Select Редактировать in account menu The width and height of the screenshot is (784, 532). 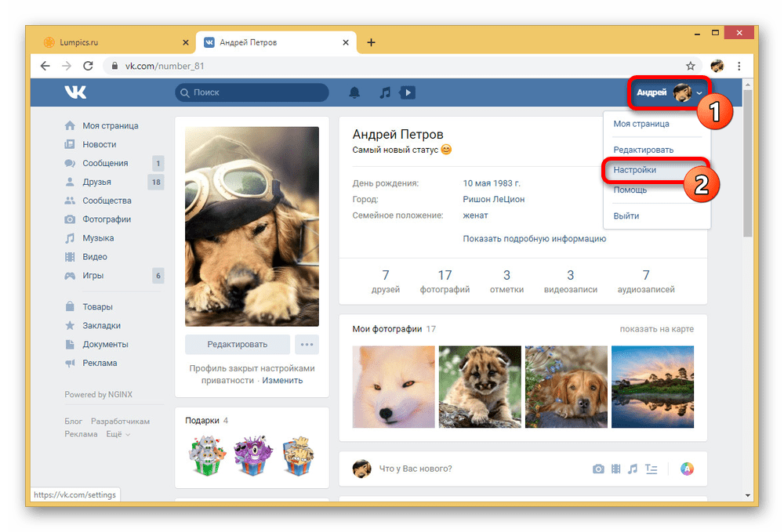[643, 150]
